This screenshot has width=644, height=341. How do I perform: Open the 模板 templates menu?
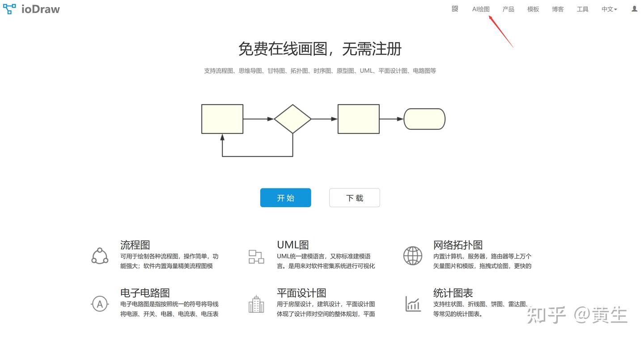click(x=533, y=9)
